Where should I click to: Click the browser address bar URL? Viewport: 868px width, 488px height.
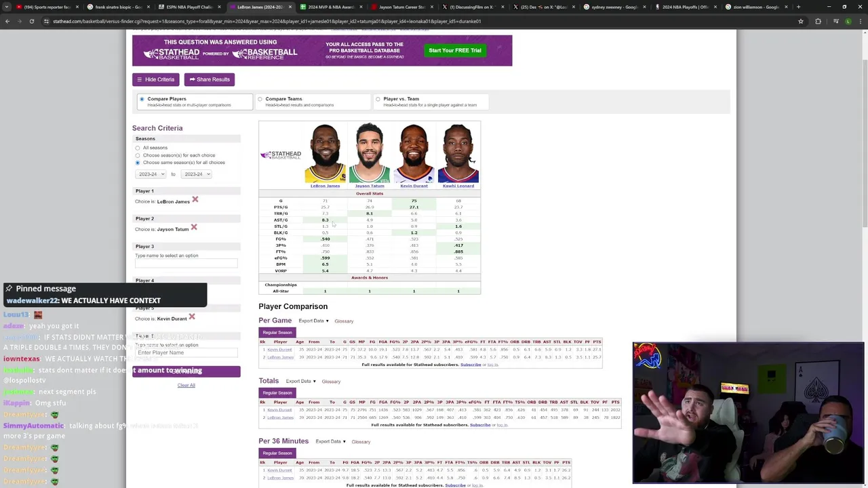[x=268, y=21]
